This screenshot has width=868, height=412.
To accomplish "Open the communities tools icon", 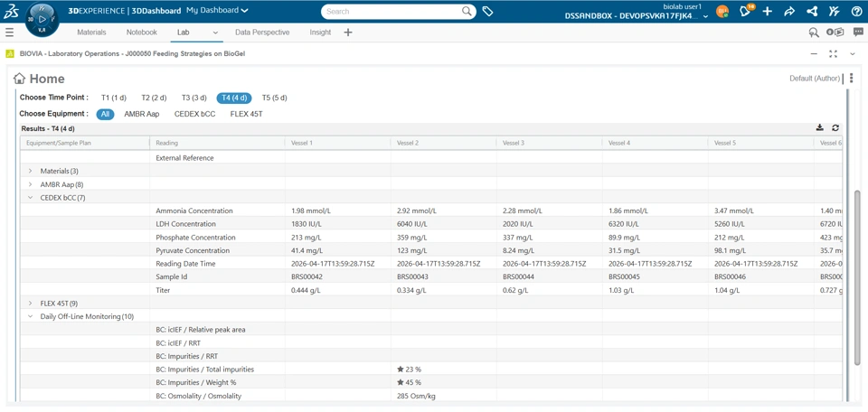I will [x=834, y=11].
